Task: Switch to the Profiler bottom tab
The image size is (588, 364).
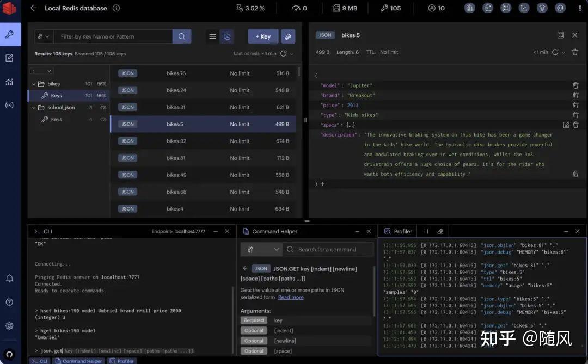Action: (x=121, y=361)
